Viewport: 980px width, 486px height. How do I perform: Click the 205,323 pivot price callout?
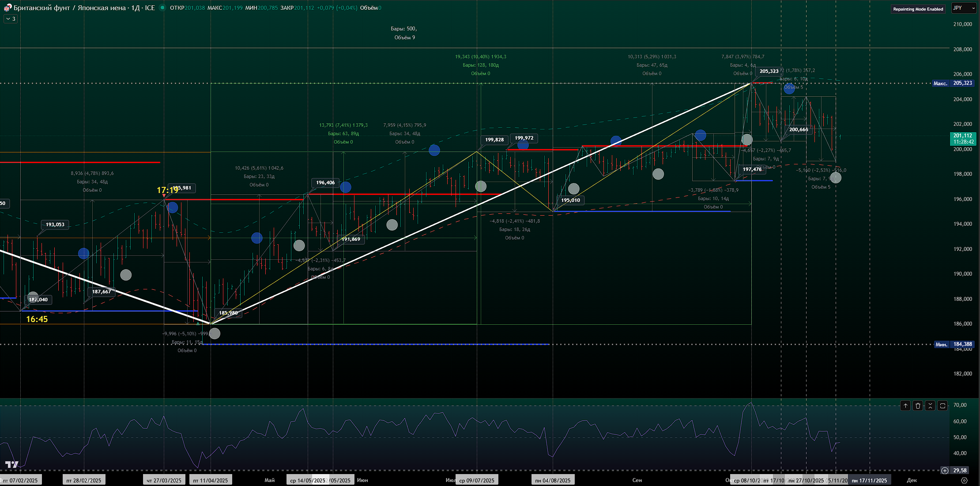click(x=769, y=71)
